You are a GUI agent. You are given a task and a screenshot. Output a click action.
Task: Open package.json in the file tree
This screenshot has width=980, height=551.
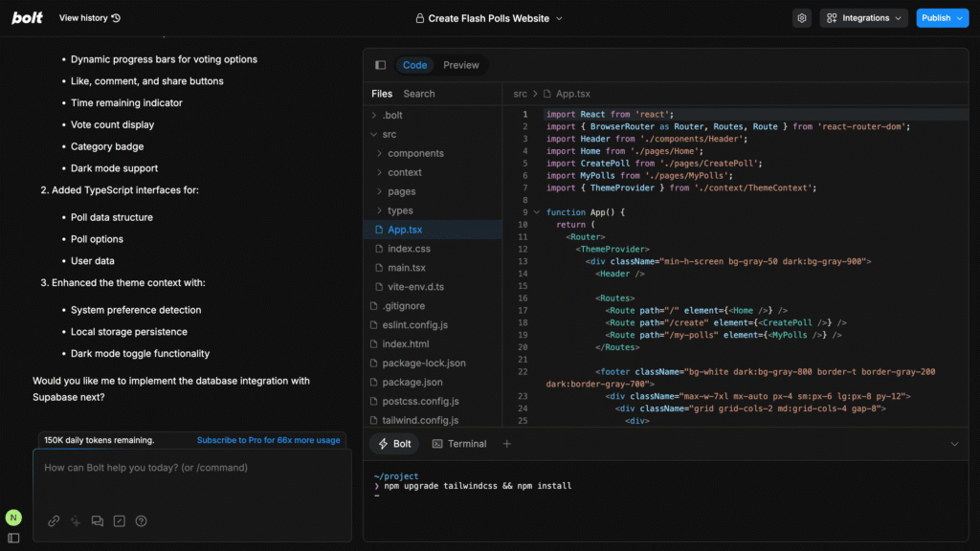pos(412,382)
